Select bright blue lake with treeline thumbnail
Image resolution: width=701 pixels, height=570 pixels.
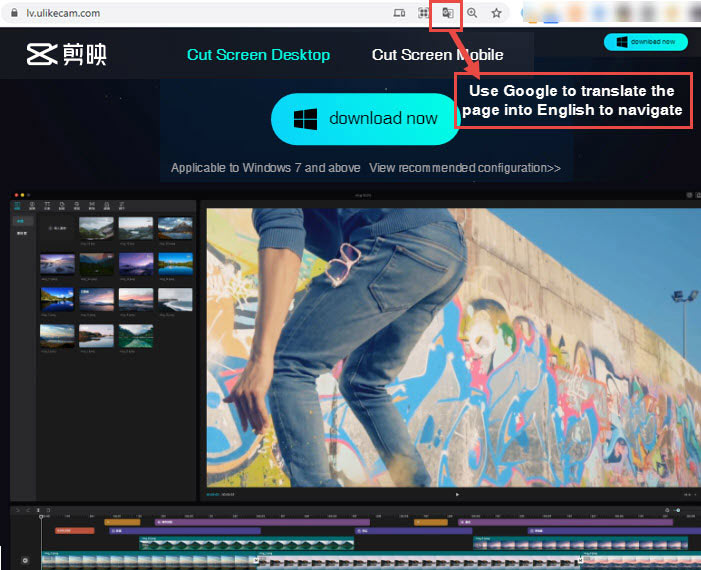[175, 264]
